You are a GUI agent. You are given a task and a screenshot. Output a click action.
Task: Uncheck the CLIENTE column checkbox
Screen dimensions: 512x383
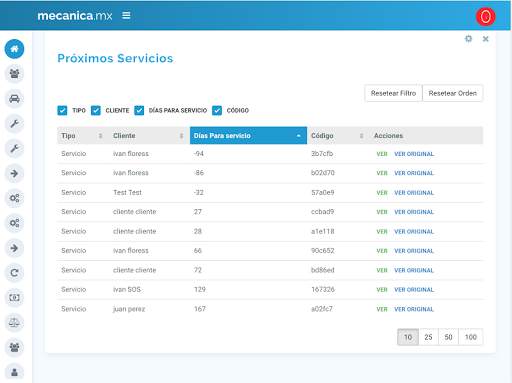coord(96,110)
